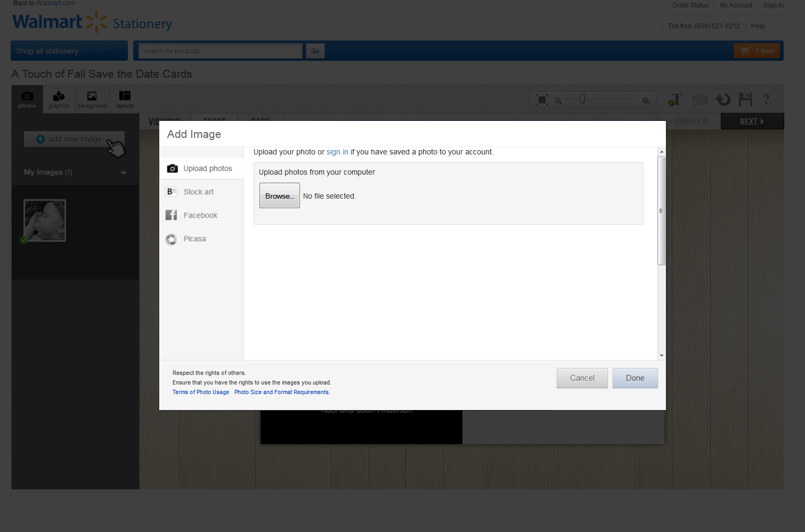Screen dimensions: 805x532
Task: Open Terms of Photo Usage link
Action: (x=200, y=392)
